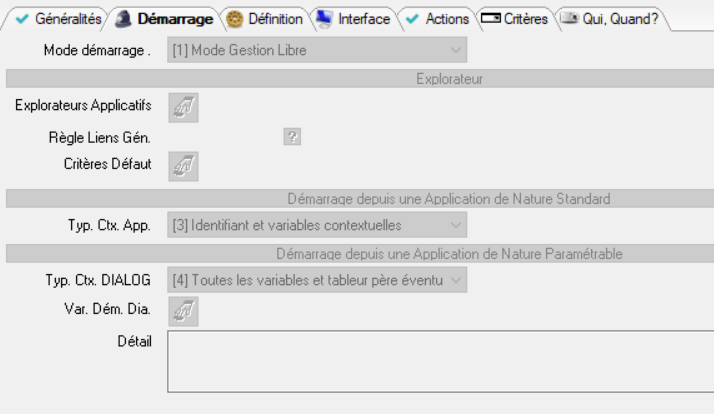Open the Typ. Ctx. App. dropdown
Image resolution: width=714 pixels, height=414 pixels.
[456, 225]
